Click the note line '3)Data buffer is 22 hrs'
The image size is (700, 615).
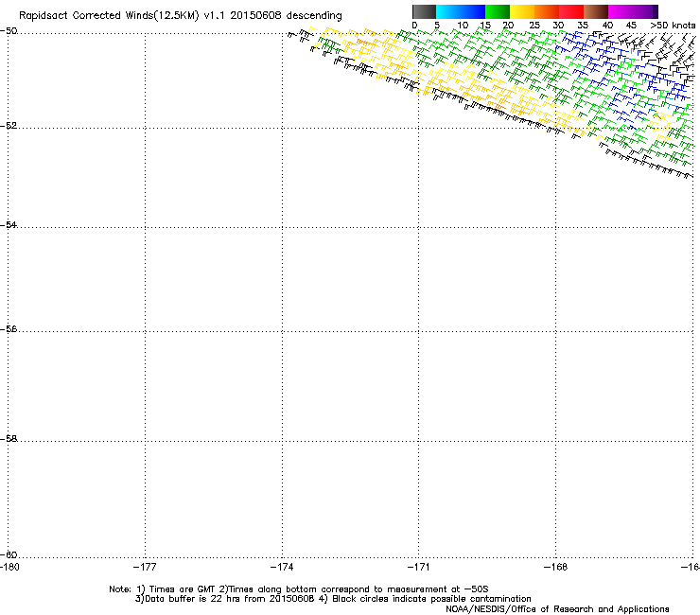coord(333,599)
